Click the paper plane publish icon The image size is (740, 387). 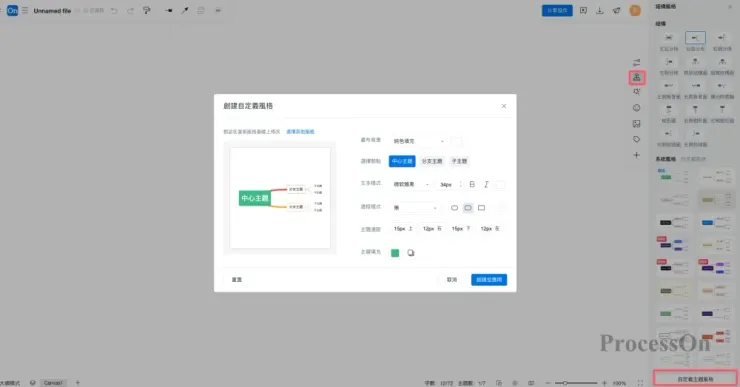point(616,10)
